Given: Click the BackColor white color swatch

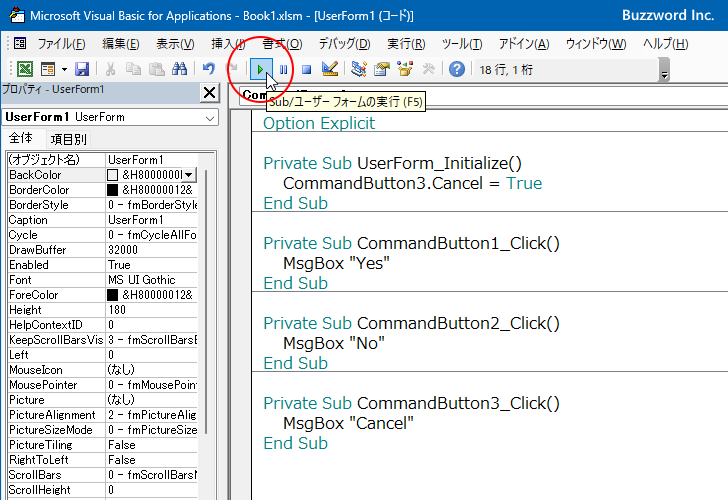Looking at the screenshot, I should (112, 175).
